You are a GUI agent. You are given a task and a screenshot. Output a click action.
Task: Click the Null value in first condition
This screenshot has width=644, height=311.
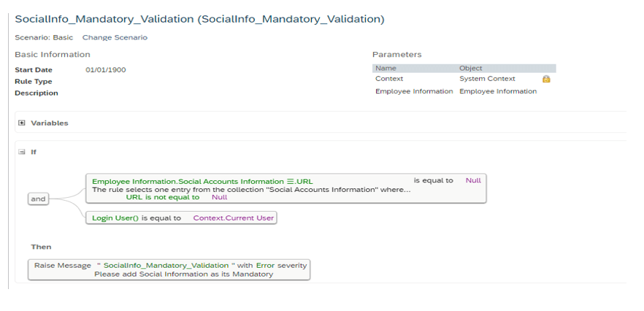click(473, 180)
